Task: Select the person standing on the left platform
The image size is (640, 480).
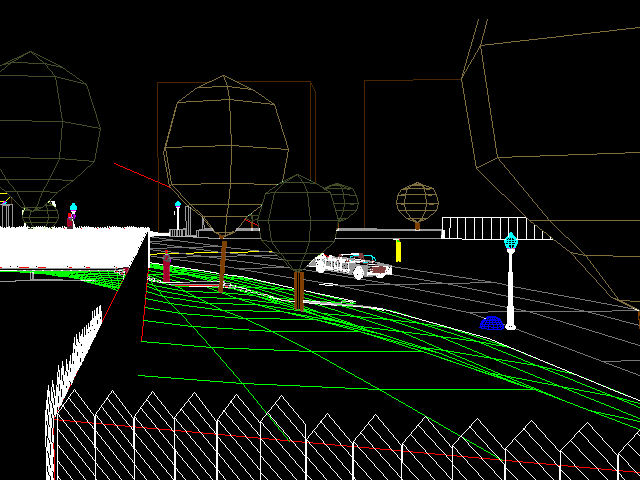Action: click(72, 216)
